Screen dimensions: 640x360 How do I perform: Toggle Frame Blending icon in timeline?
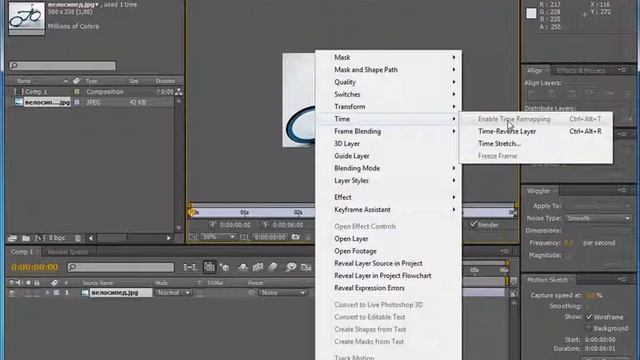point(258,267)
